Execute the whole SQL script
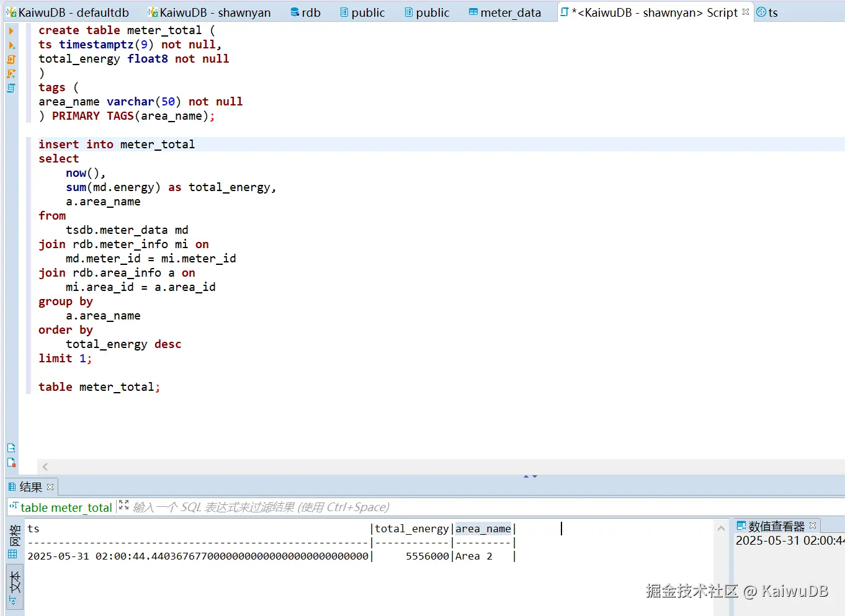 (x=11, y=60)
